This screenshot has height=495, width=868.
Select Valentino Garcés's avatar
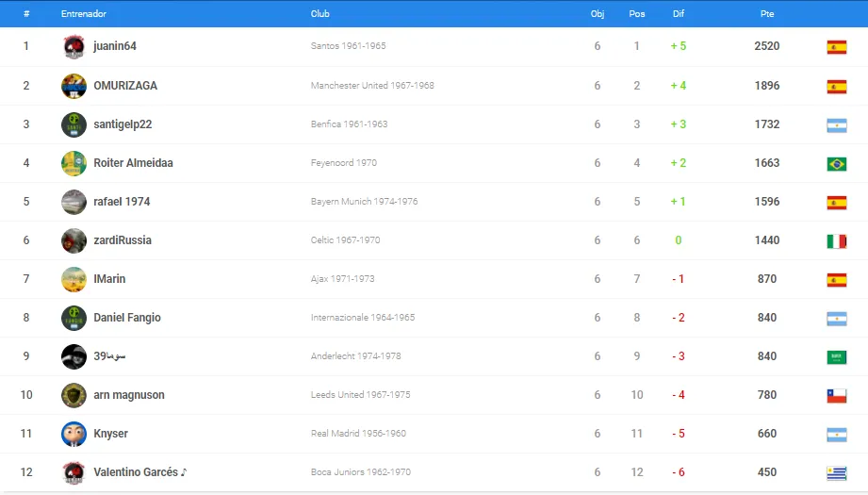[x=74, y=473]
